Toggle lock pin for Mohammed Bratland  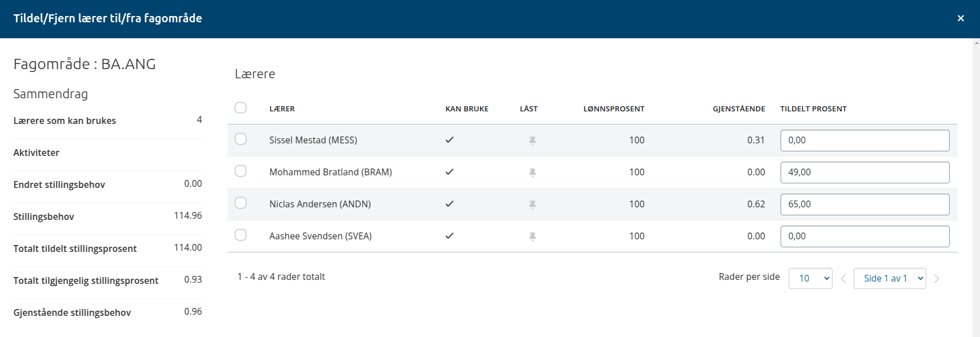(x=533, y=172)
